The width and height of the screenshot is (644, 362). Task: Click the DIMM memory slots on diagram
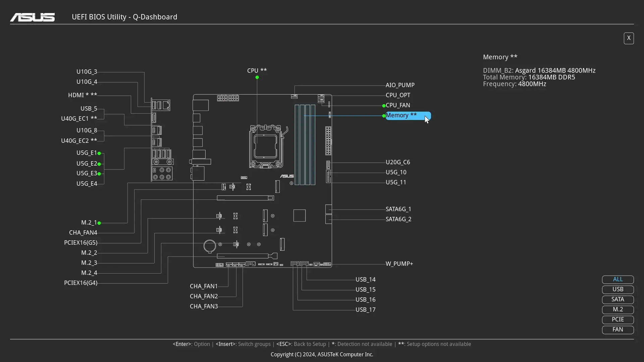305,145
